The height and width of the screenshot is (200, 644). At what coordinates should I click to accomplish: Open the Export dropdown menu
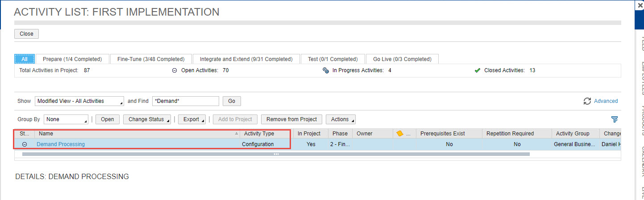194,119
